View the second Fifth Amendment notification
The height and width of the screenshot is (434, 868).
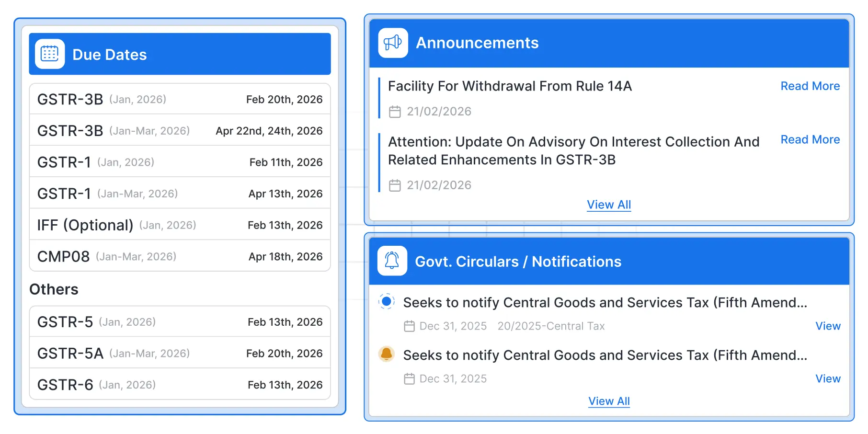(x=828, y=378)
